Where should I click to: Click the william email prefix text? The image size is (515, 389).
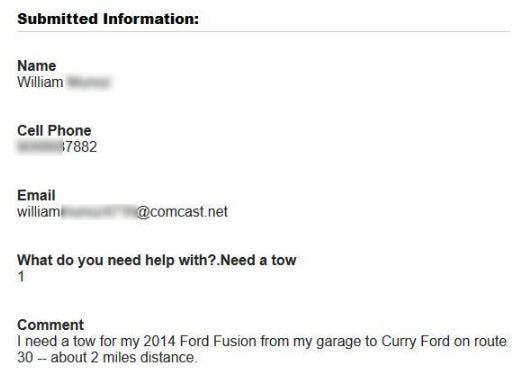[x=39, y=212]
